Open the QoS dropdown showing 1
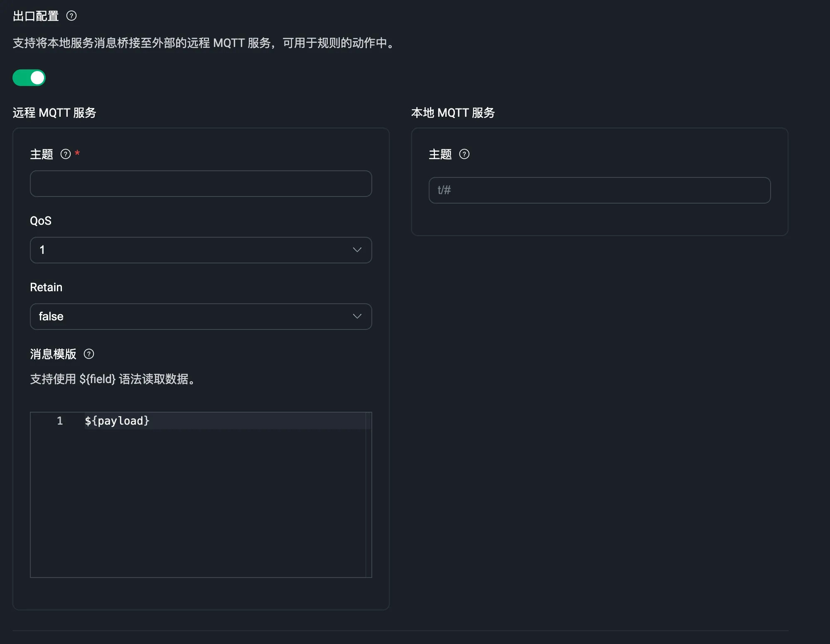Image resolution: width=830 pixels, height=644 pixels. pyautogui.click(x=201, y=250)
